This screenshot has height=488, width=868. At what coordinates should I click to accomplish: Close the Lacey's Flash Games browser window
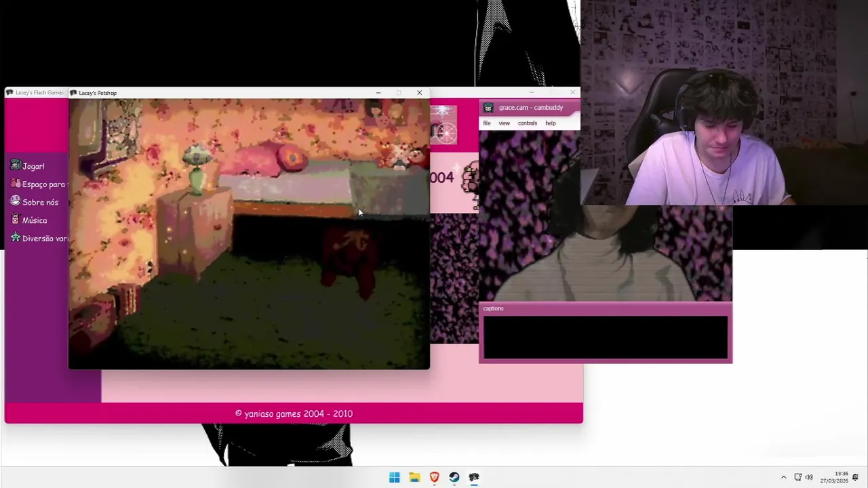point(572,92)
